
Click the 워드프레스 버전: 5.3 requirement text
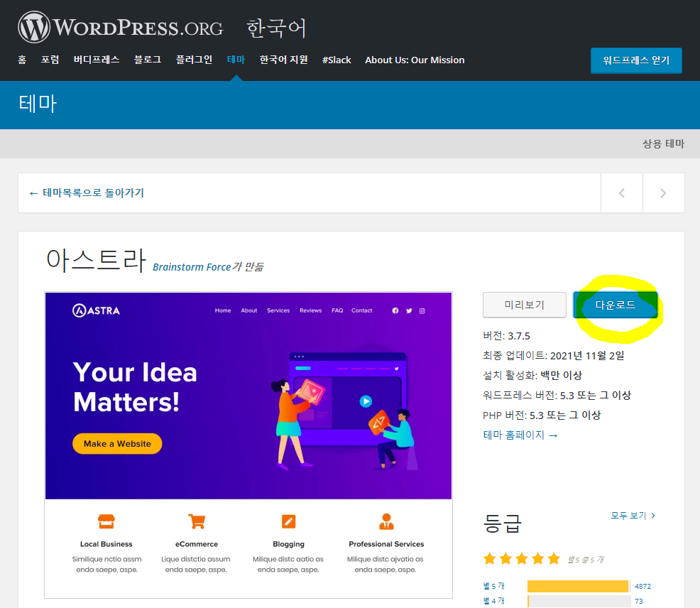[x=557, y=396]
